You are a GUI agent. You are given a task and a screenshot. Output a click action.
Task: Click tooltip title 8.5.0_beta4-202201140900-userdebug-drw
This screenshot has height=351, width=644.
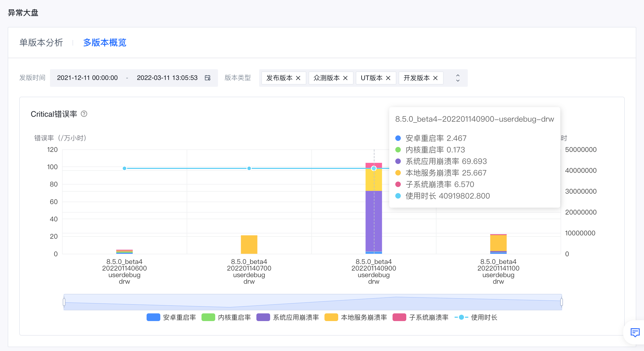click(x=475, y=119)
